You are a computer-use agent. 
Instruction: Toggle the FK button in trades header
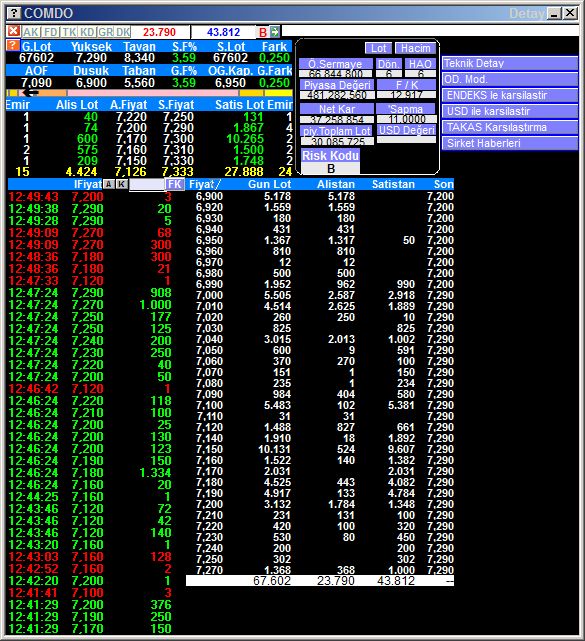pos(175,184)
